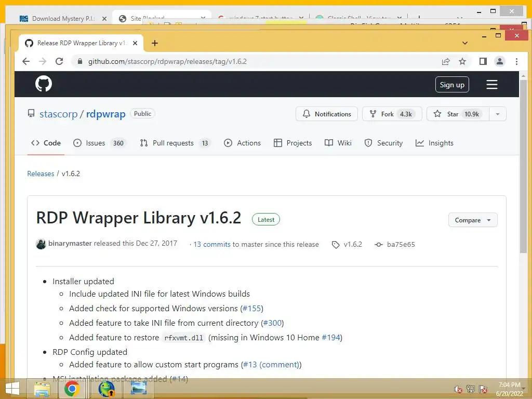Viewport: 532px width, 399px height.
Task: Click the network tray icon
Action: coord(471,389)
